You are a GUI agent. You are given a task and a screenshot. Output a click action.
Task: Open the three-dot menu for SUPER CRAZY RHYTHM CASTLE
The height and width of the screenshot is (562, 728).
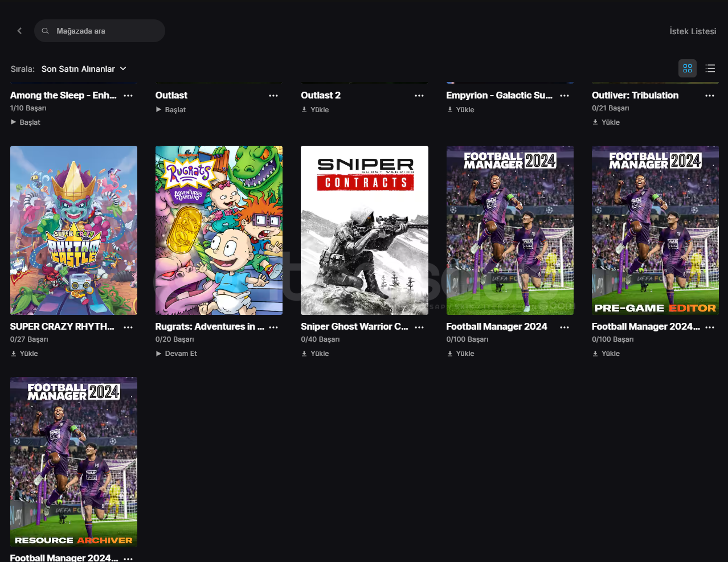(x=128, y=327)
